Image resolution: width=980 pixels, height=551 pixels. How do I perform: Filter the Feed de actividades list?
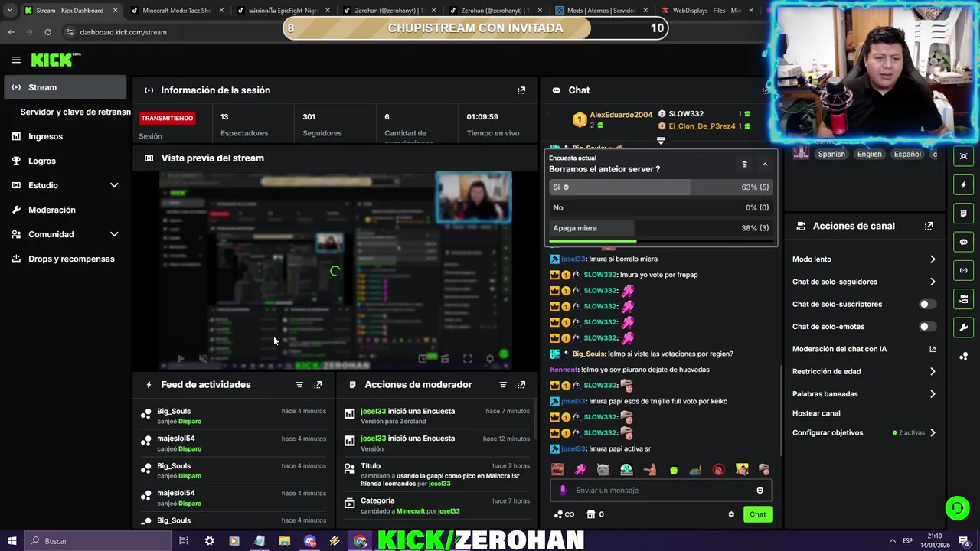pyautogui.click(x=299, y=385)
